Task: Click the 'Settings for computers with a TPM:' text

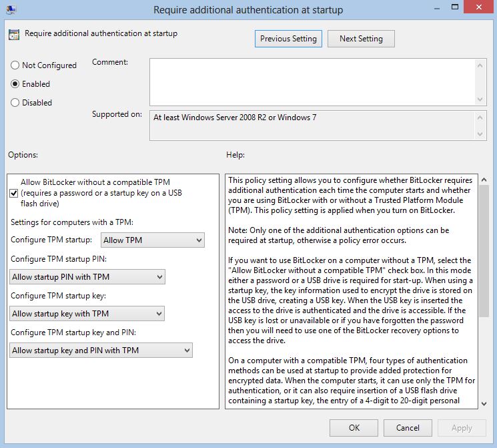Action: click(x=72, y=222)
